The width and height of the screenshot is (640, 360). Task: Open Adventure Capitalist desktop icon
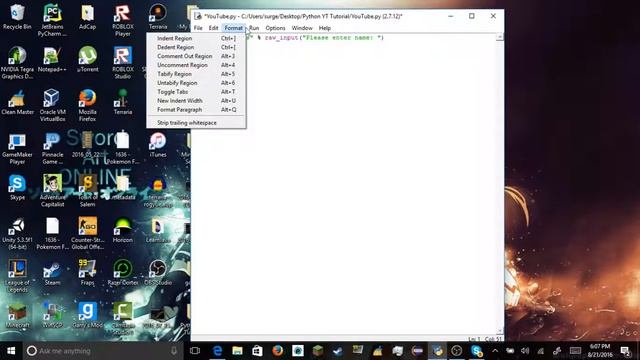coord(52,191)
